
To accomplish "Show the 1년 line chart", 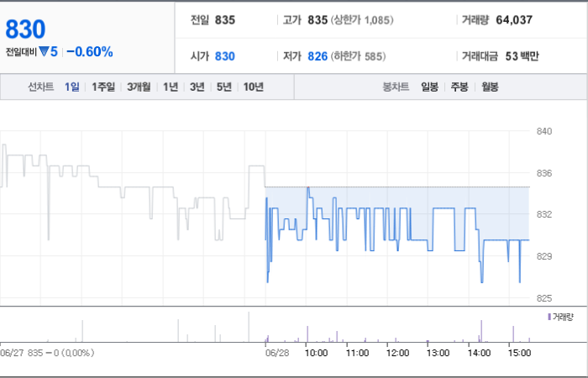I will pyautogui.click(x=171, y=87).
